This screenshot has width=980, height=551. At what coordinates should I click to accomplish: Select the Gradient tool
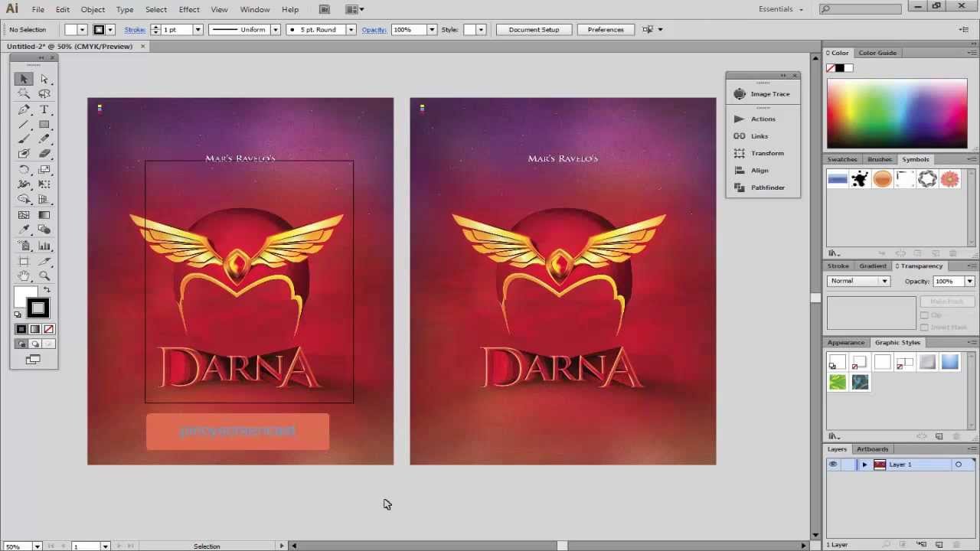point(44,215)
